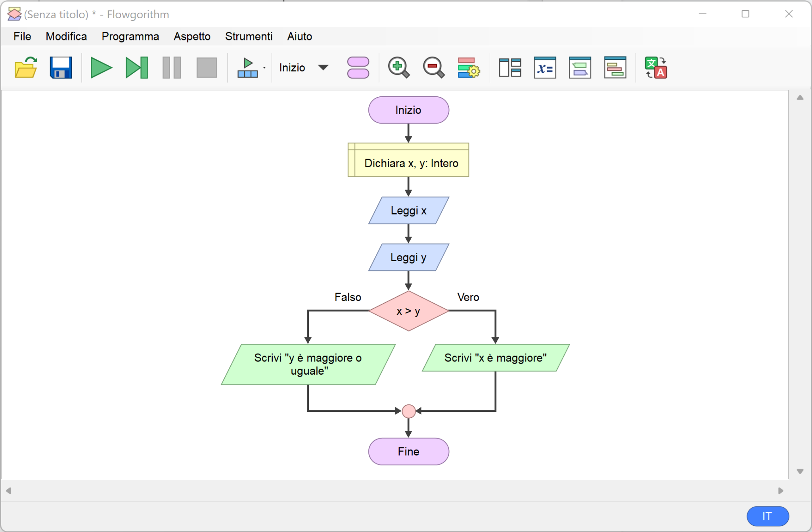Open the variable watch window
Screen dimensions: 812x532
[545, 67]
